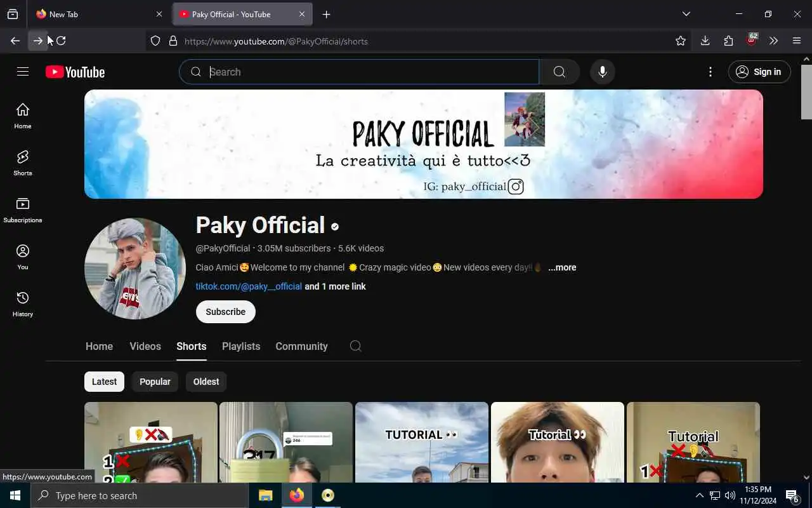Open the first short with padlock thumbnail
812x508 pixels.
click(286, 442)
